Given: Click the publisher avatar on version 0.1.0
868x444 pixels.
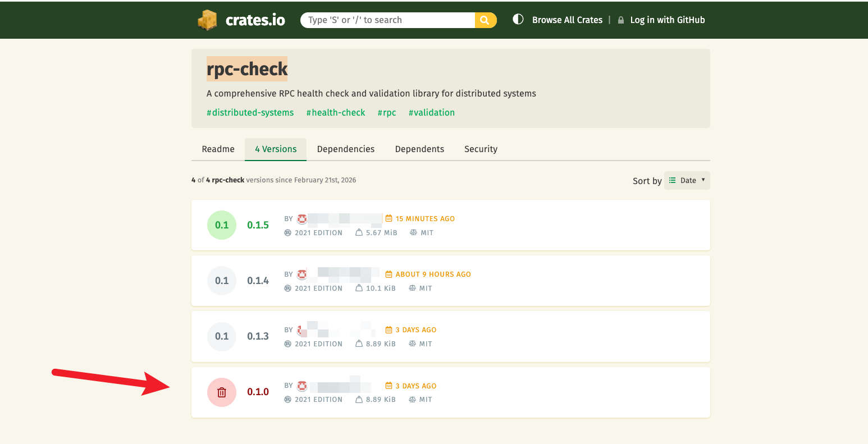Looking at the screenshot, I should tap(302, 386).
